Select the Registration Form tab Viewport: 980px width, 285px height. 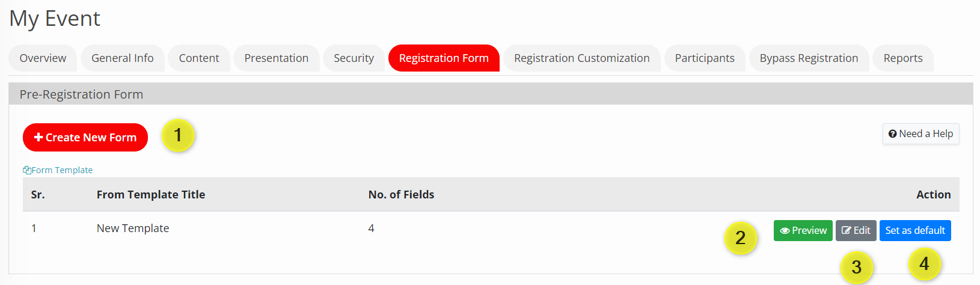(x=444, y=58)
